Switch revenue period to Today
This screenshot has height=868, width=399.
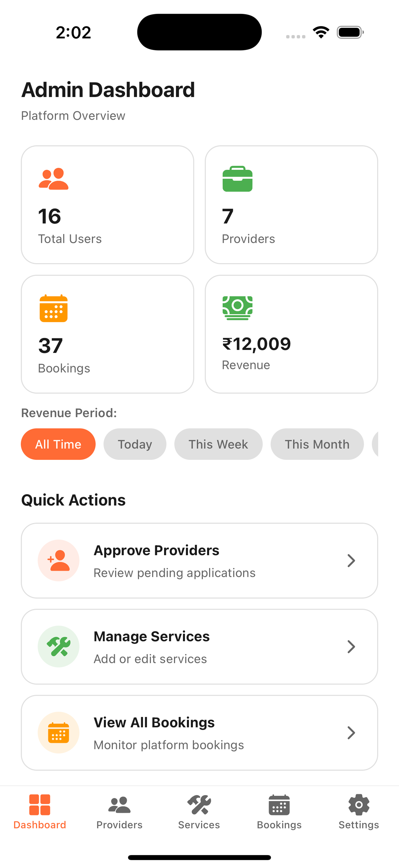click(x=135, y=444)
